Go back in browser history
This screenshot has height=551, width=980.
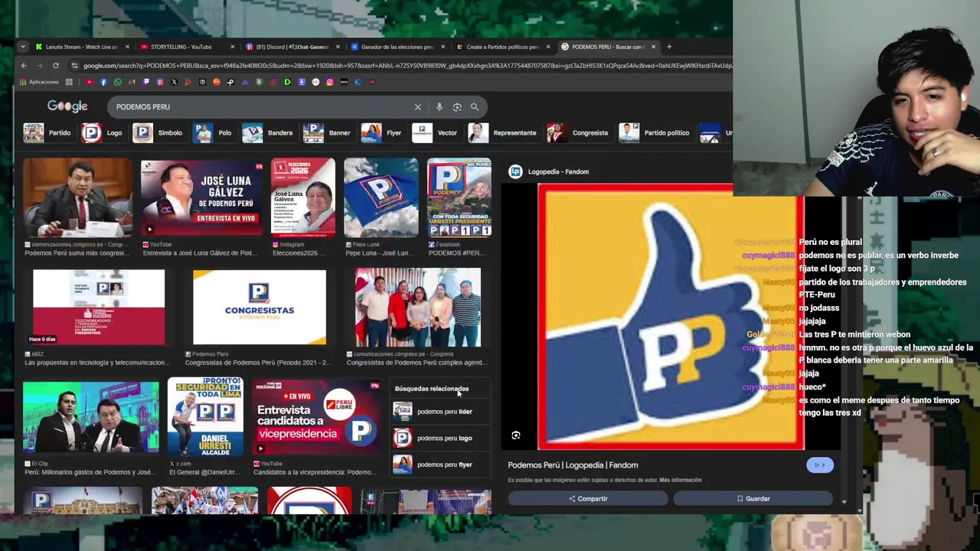click(x=24, y=66)
